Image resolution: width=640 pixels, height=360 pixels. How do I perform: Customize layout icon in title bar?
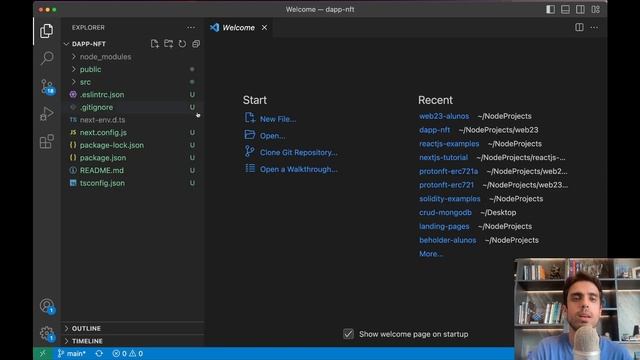tap(596, 9)
